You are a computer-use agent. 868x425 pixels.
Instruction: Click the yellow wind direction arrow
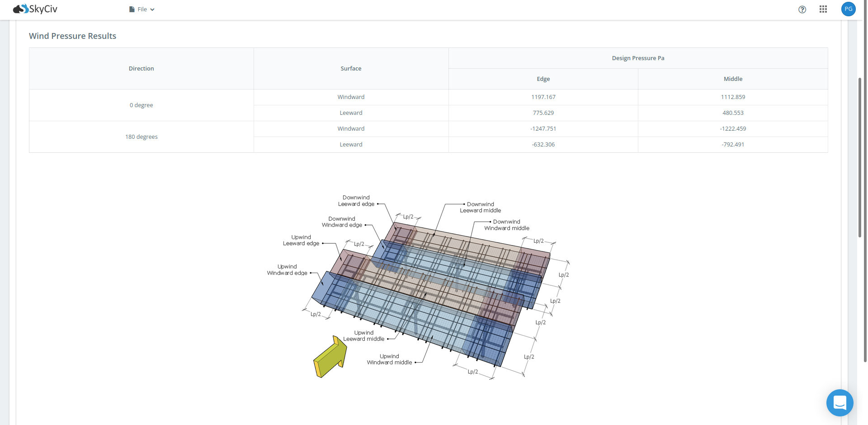pyautogui.click(x=330, y=356)
